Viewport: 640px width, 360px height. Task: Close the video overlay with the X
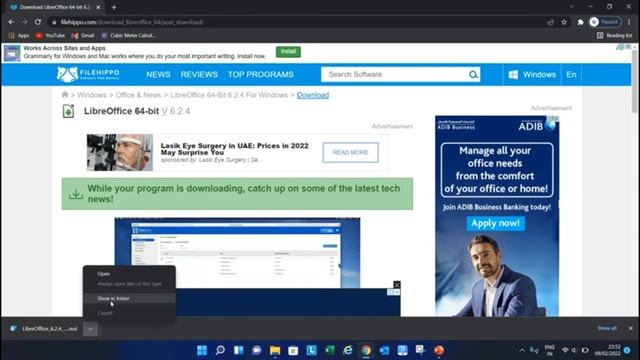tap(396, 284)
